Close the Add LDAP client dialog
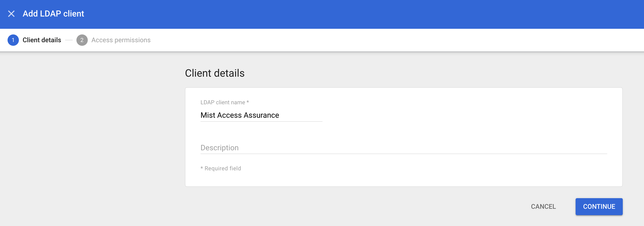The width and height of the screenshot is (644, 226). [11, 14]
